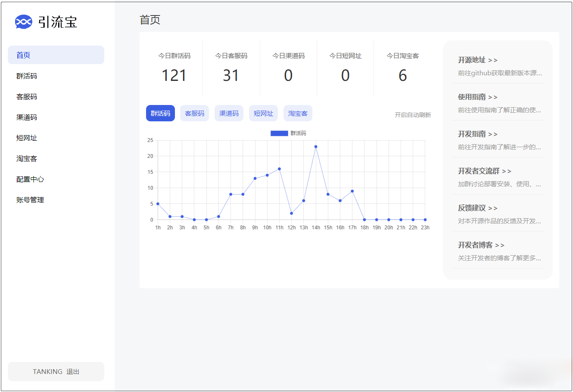Open the 群活码 sidebar menu item

point(27,76)
